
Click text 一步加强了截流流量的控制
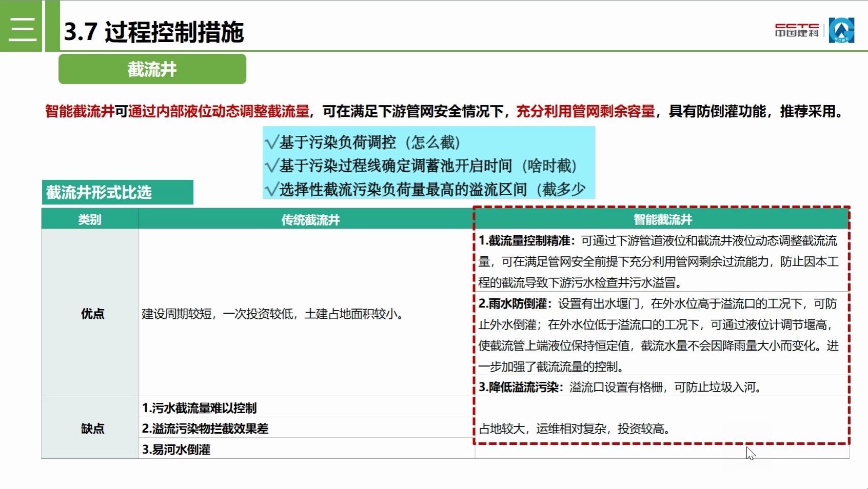click(551, 366)
